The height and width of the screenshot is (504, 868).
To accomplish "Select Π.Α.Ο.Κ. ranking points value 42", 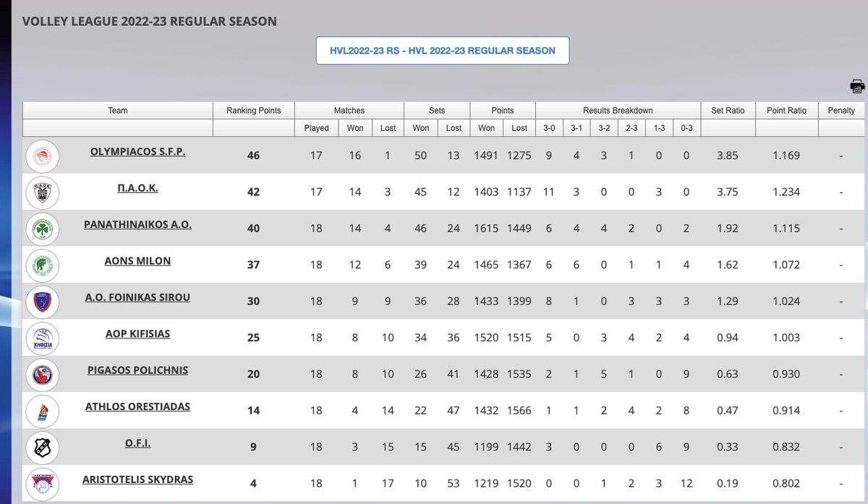I will [253, 192].
